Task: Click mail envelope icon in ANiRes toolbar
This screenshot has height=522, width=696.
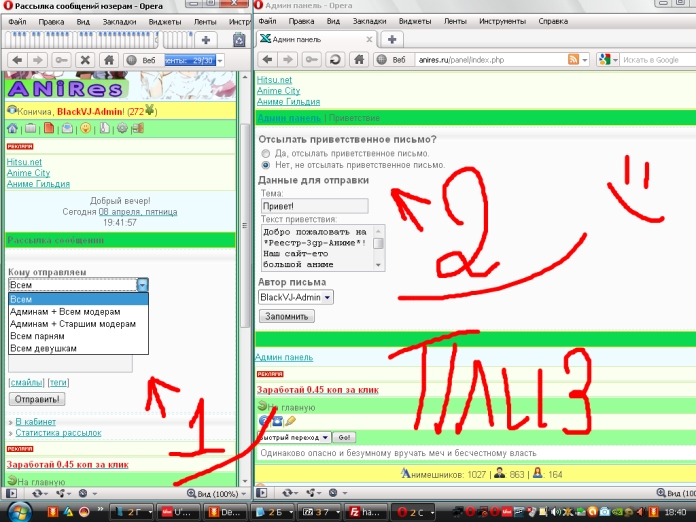Action: pos(67,129)
